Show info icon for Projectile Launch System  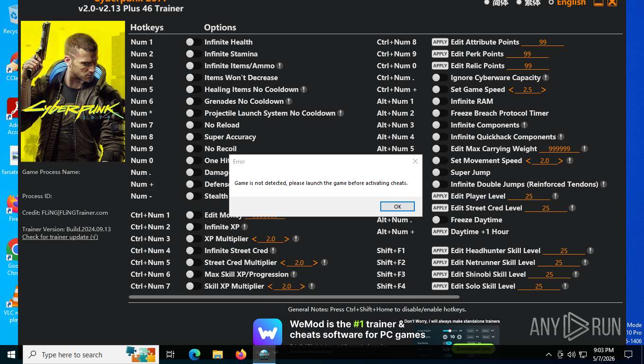(340, 113)
